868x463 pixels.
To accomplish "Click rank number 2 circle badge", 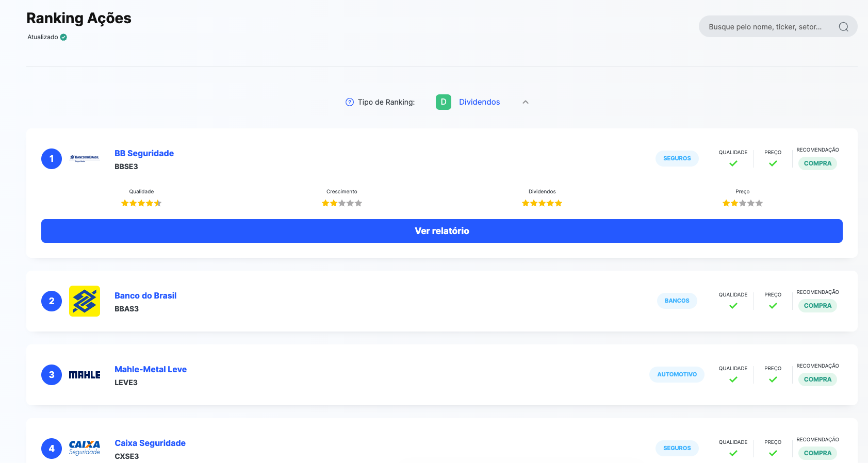I will 52,301.
